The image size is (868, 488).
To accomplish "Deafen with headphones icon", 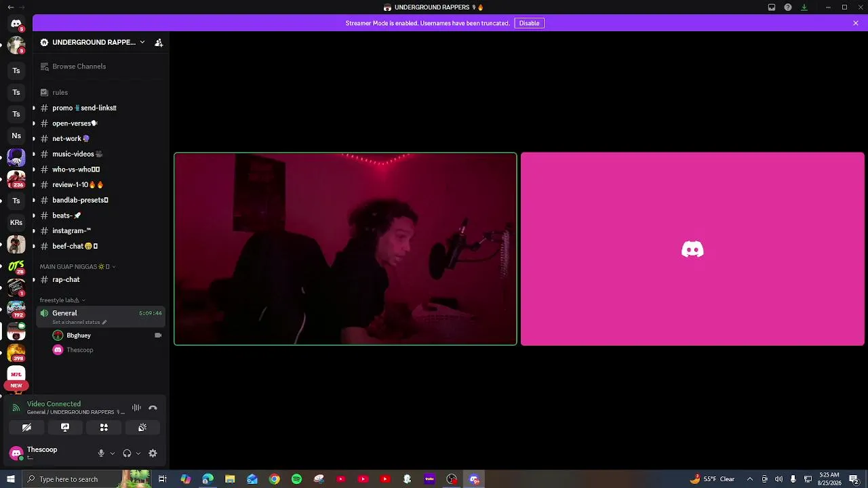I will coord(127,453).
